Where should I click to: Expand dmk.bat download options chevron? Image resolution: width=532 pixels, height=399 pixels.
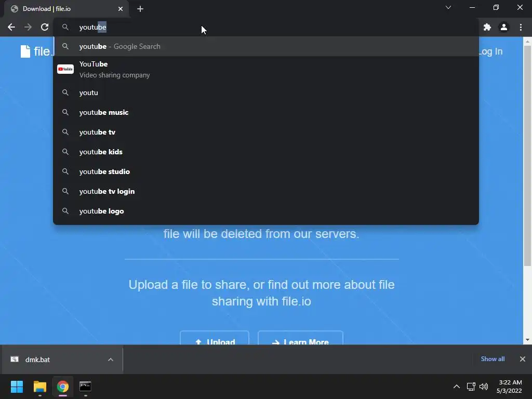(111, 360)
